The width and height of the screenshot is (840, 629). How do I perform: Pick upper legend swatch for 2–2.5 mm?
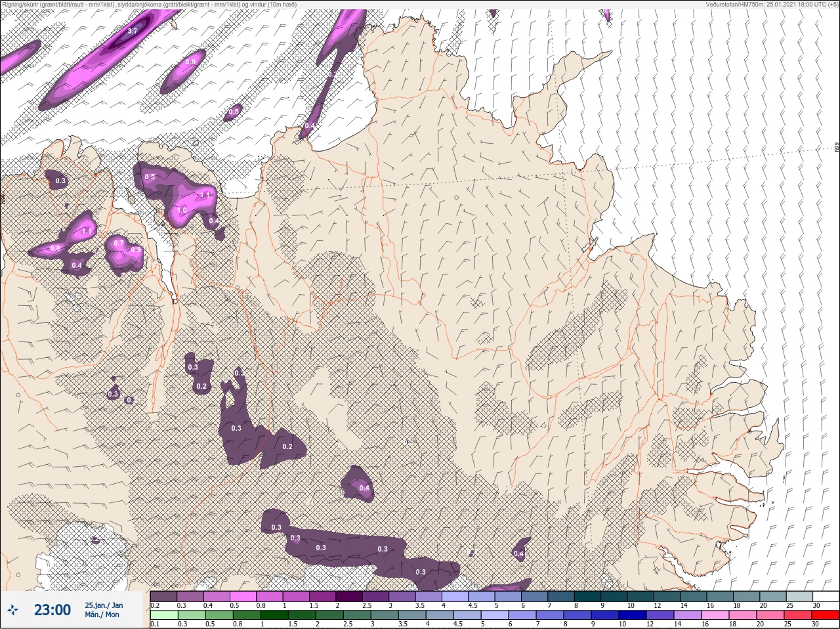(x=350, y=596)
